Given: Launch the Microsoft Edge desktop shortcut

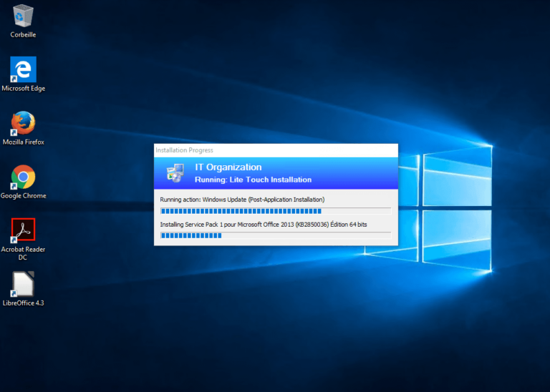Looking at the screenshot, I should (23, 69).
